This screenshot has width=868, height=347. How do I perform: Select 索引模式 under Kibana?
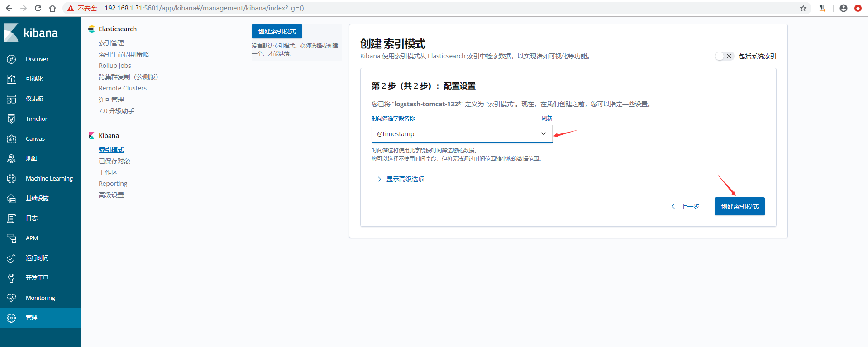[x=111, y=150]
